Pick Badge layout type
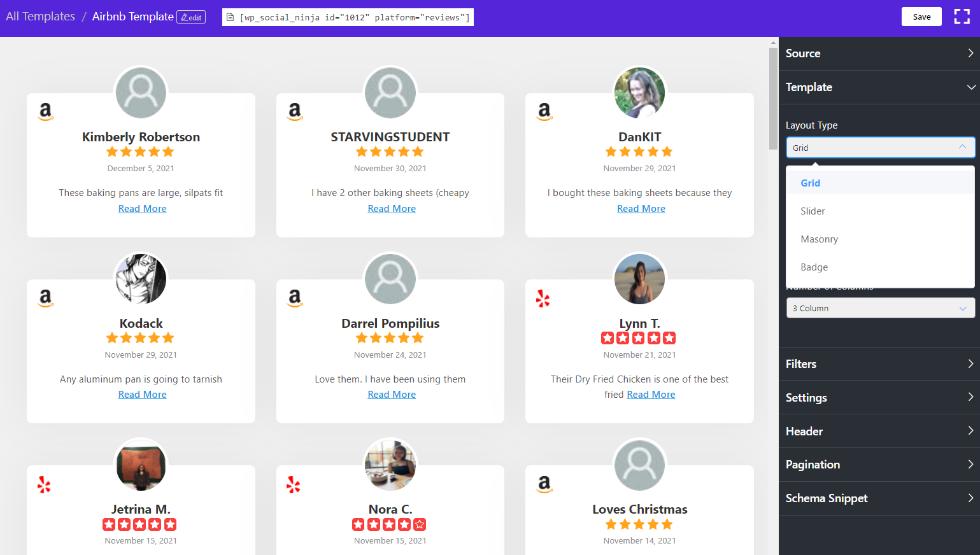This screenshot has width=980, height=555. pyautogui.click(x=814, y=267)
